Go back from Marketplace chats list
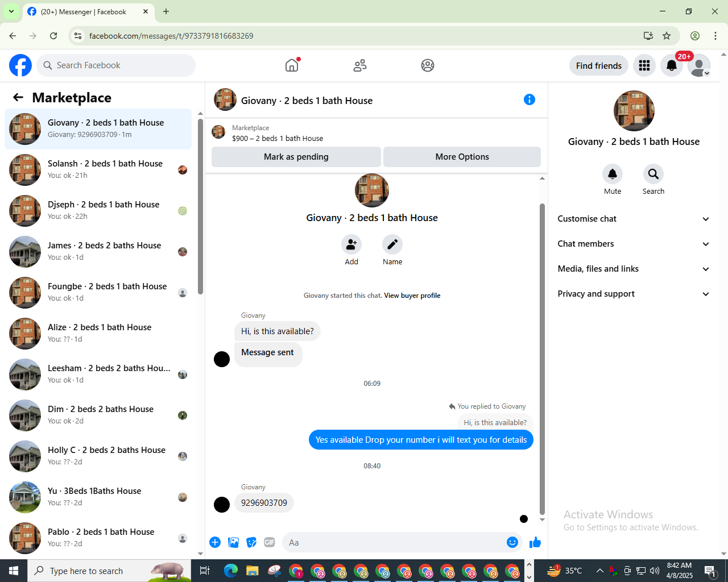 point(18,97)
